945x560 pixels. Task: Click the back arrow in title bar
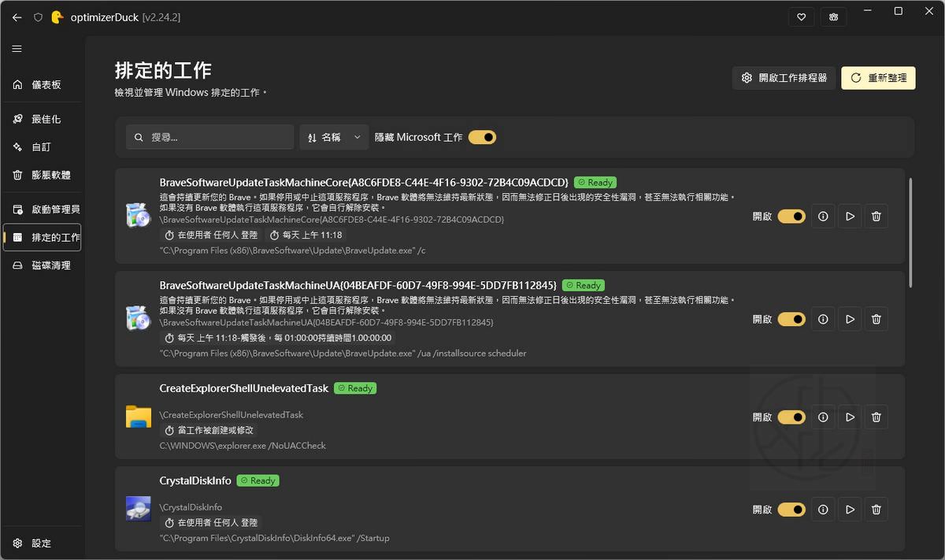tap(17, 17)
